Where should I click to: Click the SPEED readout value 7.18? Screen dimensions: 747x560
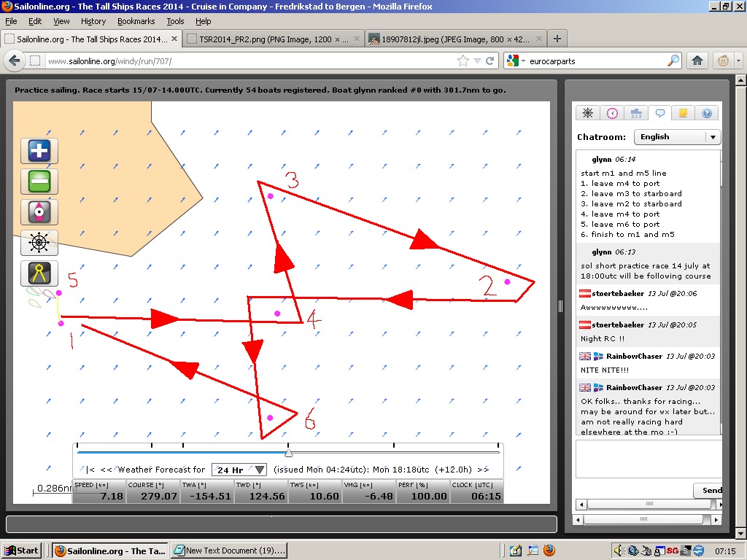[x=112, y=496]
